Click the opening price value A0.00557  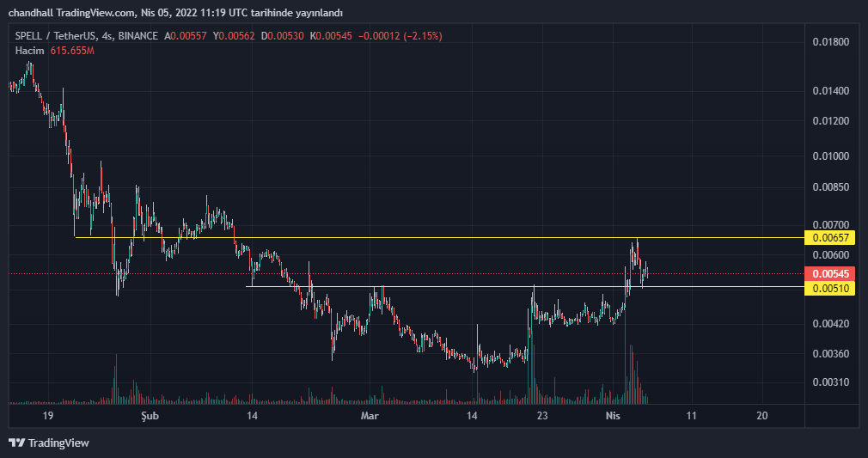[x=186, y=36]
